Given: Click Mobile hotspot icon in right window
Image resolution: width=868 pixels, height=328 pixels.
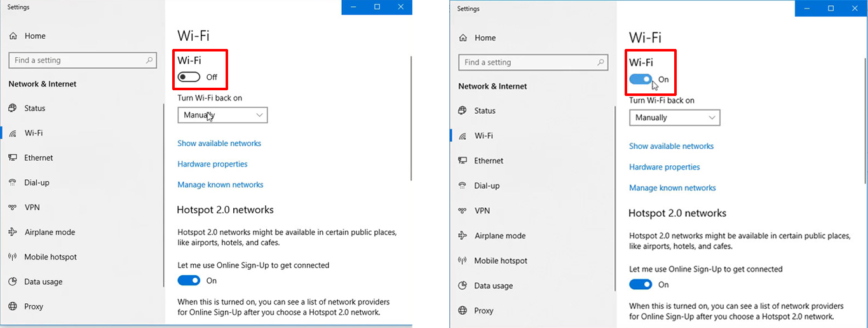Looking at the screenshot, I should click(463, 261).
